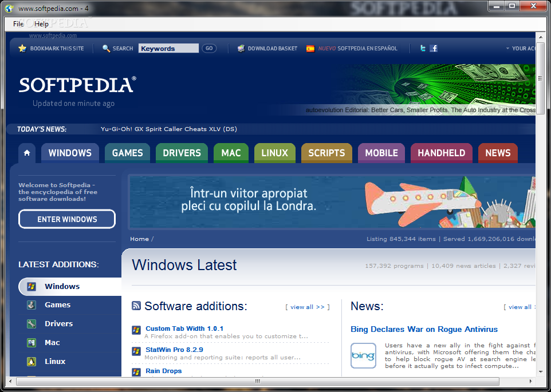This screenshot has width=551, height=392.
Task: Switch to the MAC tab
Action: (x=231, y=153)
